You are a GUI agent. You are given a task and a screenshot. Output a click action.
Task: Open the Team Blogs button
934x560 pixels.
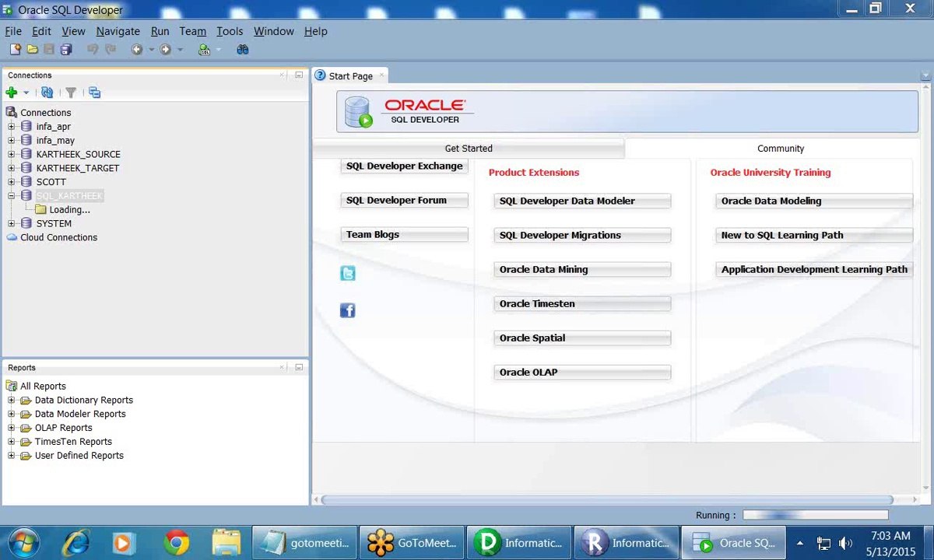coord(404,235)
